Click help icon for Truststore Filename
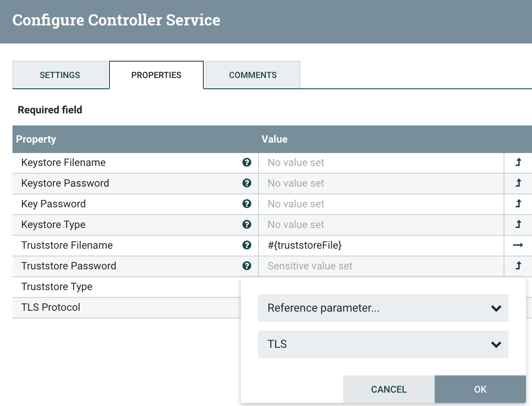Viewport: 532px width, 406px height. click(x=247, y=245)
